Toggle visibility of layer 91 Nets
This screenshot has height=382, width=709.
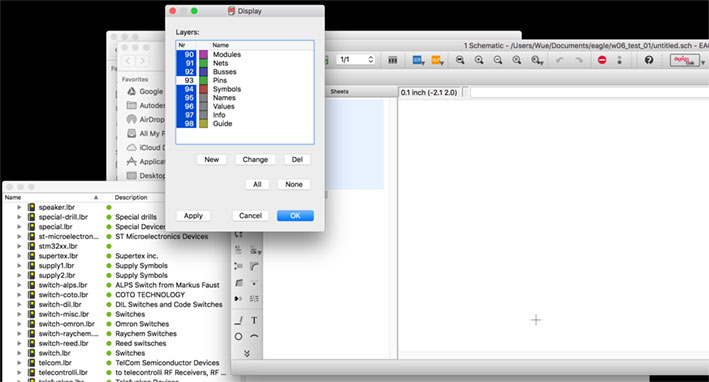pos(186,63)
